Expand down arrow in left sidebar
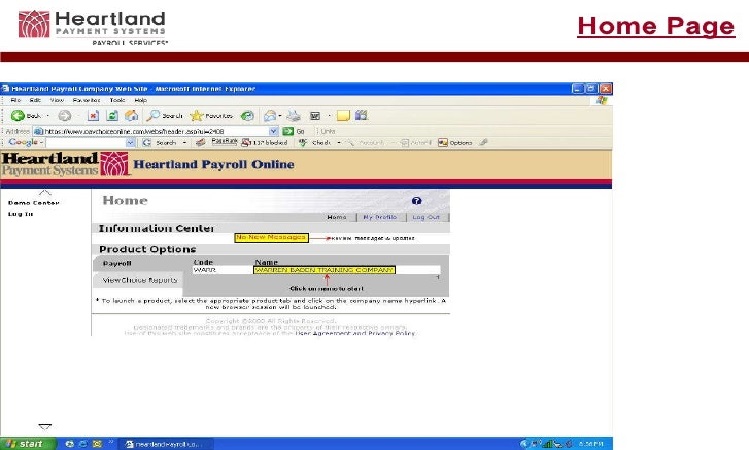Image resolution: width=749 pixels, height=450 pixels. point(45,426)
